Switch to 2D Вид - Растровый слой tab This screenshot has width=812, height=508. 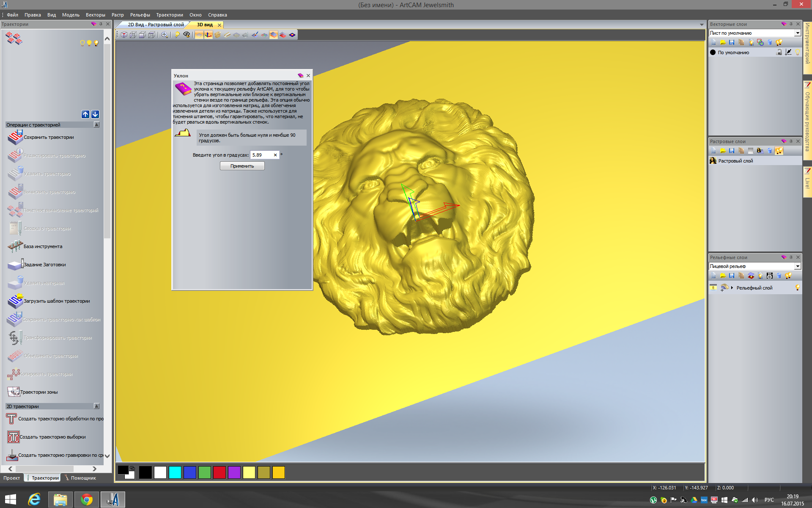tap(155, 25)
